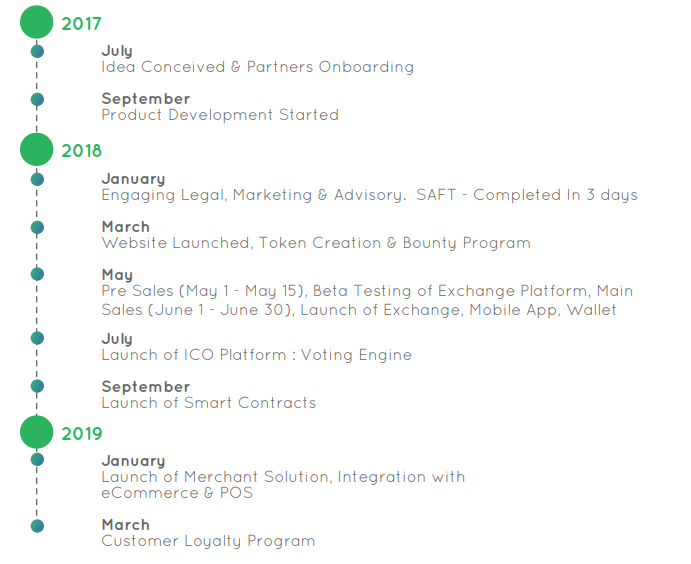
Task: Click the 2019 year label text
Action: (82, 434)
